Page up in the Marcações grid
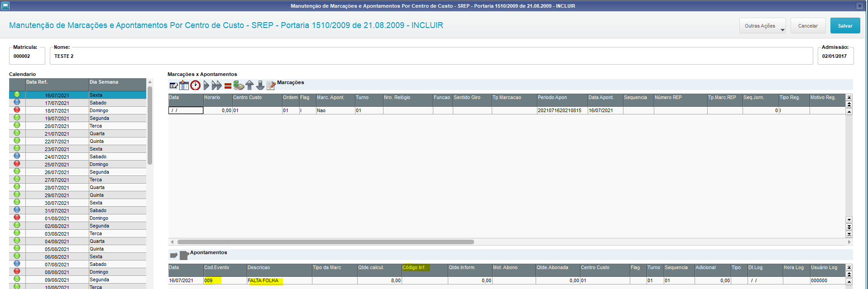Screen dimensions: 868x289 coord(849,104)
